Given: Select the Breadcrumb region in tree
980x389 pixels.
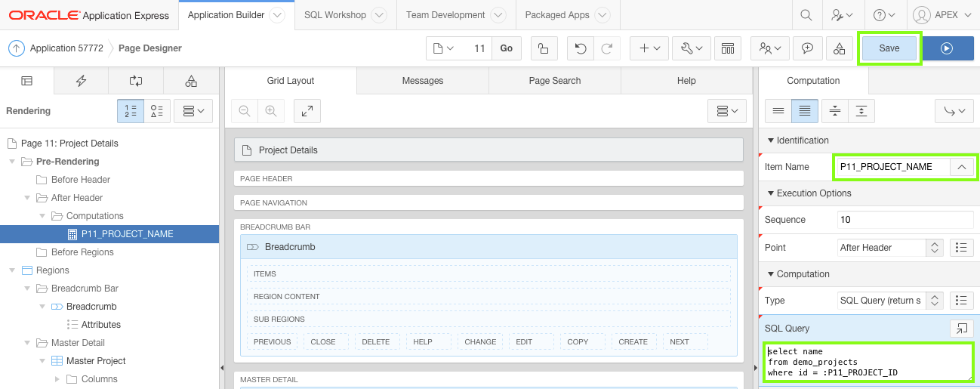Looking at the screenshot, I should click(91, 307).
